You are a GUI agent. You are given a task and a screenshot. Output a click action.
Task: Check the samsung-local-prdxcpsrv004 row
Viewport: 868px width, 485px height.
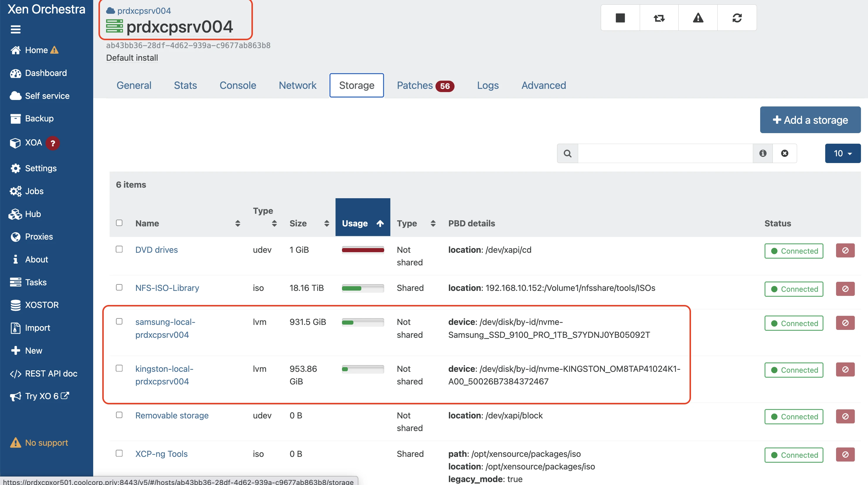click(x=119, y=321)
